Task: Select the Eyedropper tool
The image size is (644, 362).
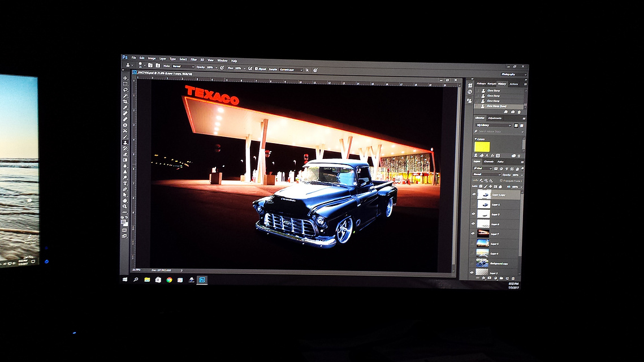Action: (x=126, y=107)
